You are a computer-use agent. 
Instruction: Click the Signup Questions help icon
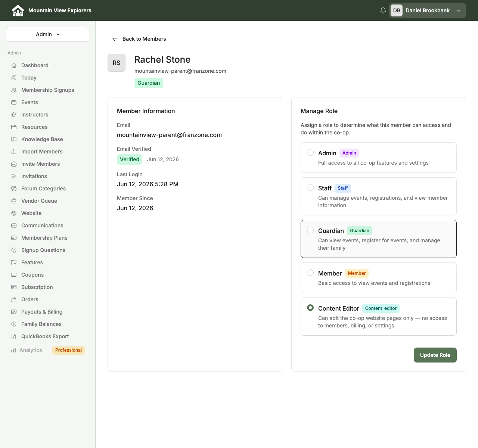14,250
